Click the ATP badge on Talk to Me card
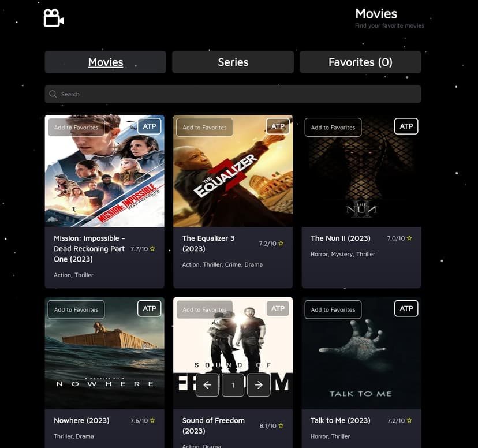The image size is (478, 448). point(406,308)
